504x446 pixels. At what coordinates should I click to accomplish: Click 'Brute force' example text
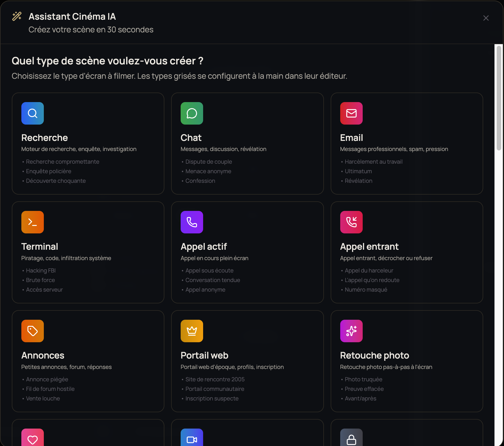coord(40,280)
